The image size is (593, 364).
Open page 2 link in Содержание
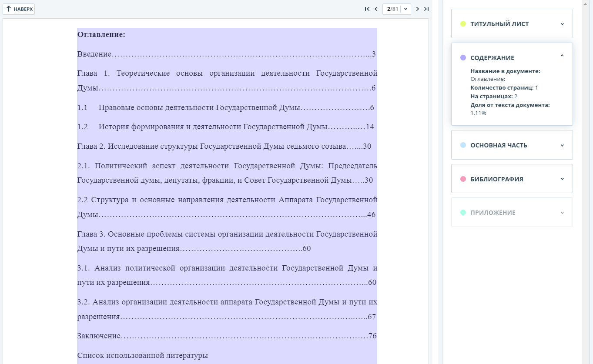516,96
